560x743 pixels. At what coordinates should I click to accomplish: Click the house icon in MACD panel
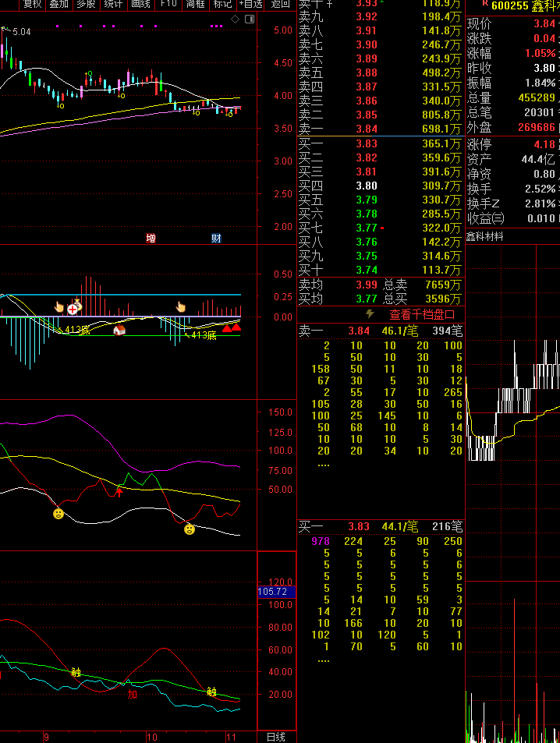(x=119, y=331)
